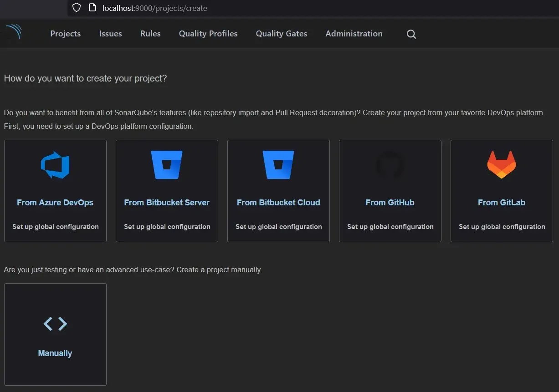This screenshot has height=392, width=559.
Task: Set up global configuration for Azure DevOps
Action: (56, 227)
